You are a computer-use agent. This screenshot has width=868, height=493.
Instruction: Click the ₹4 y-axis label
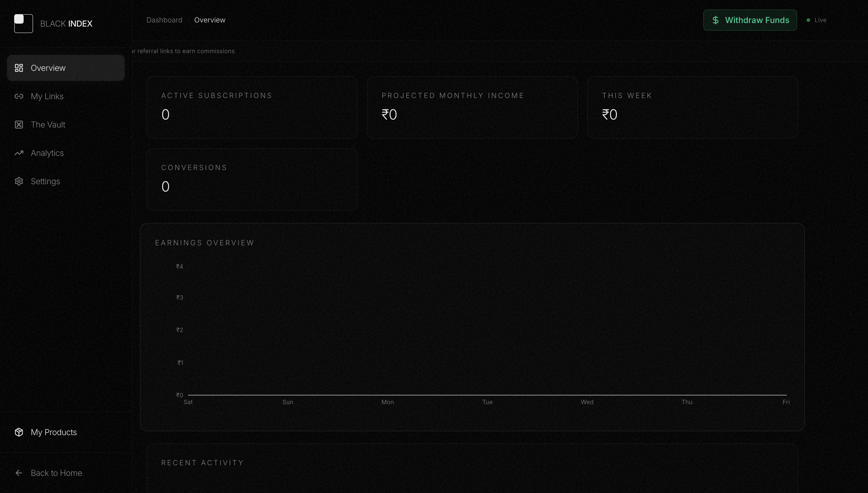[180, 267]
